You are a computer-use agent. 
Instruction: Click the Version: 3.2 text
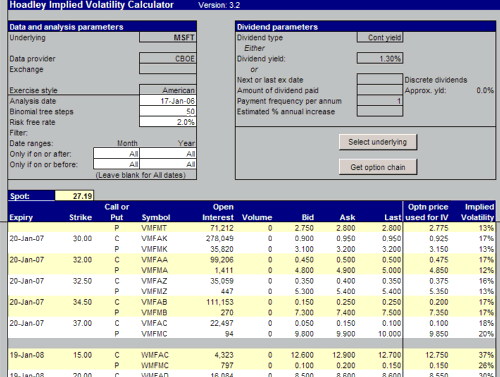[219, 5]
